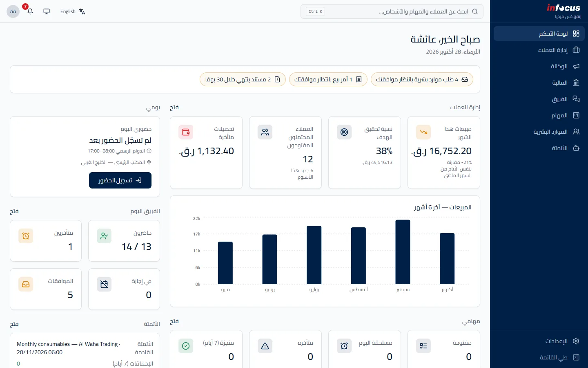Click the checklist icon on مفتوحة tasks card
The width and height of the screenshot is (588, 368).
click(x=423, y=346)
